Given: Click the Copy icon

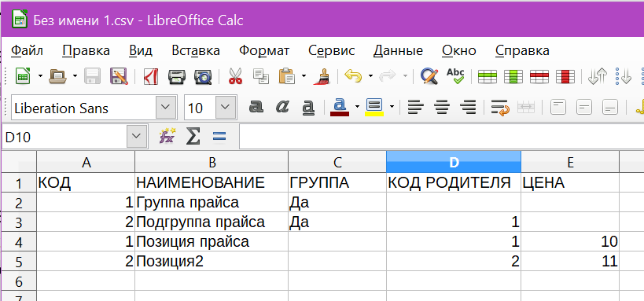Looking at the screenshot, I should 261,76.
